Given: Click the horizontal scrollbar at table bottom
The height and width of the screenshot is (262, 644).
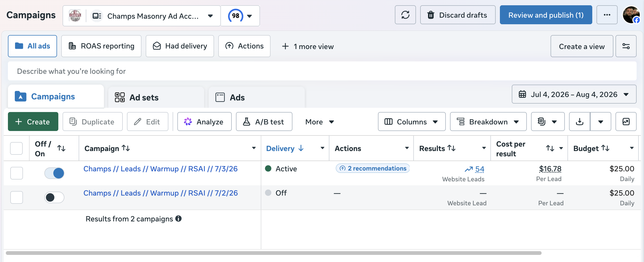Looking at the screenshot, I should pos(273,253).
